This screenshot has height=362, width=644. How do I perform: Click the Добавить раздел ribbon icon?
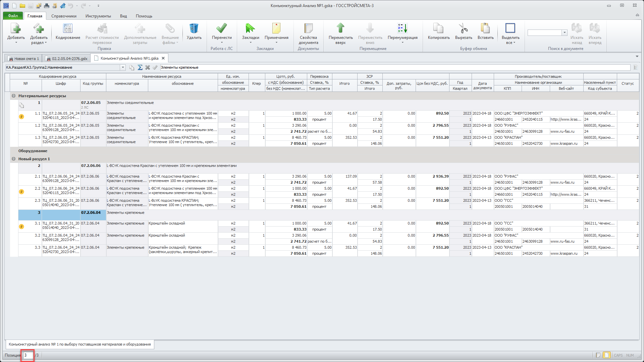point(39,28)
